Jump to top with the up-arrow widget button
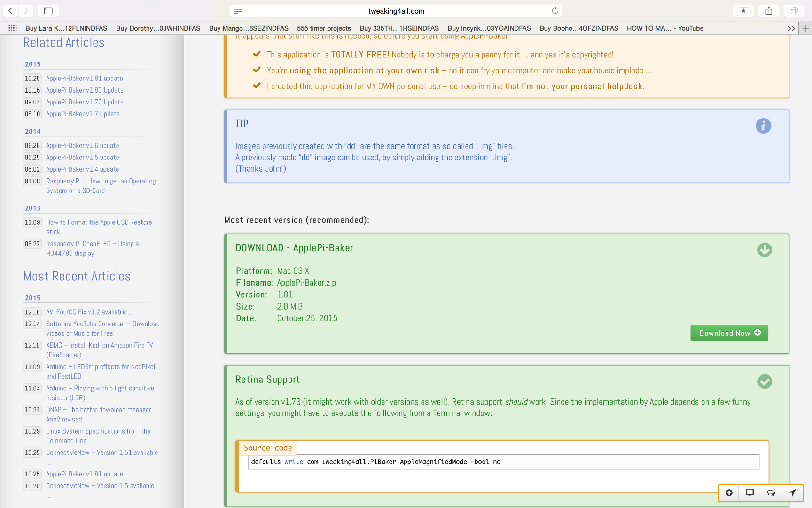This screenshot has height=508, width=812. click(729, 492)
